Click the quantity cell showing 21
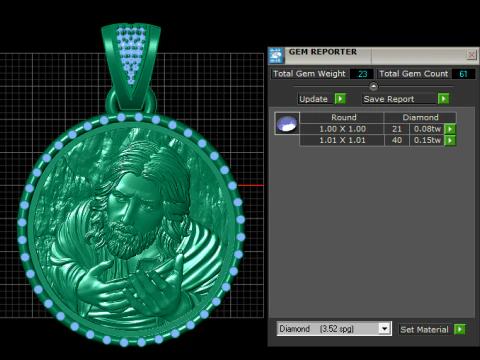This screenshot has height=360, width=480. [x=397, y=129]
